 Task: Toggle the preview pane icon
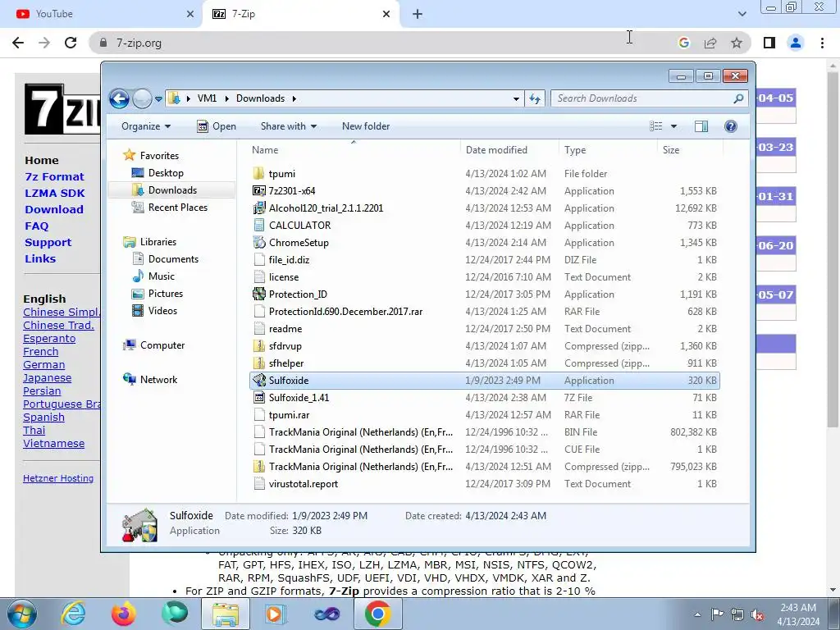(701, 126)
